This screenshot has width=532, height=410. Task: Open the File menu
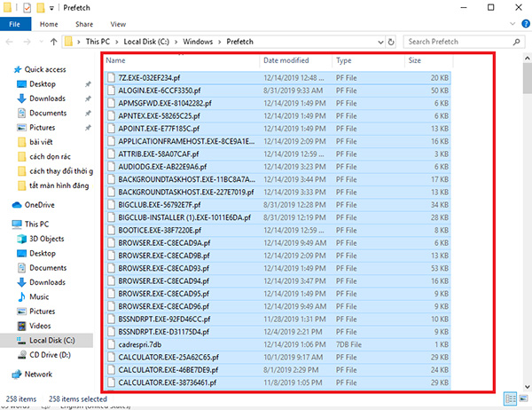pos(14,24)
